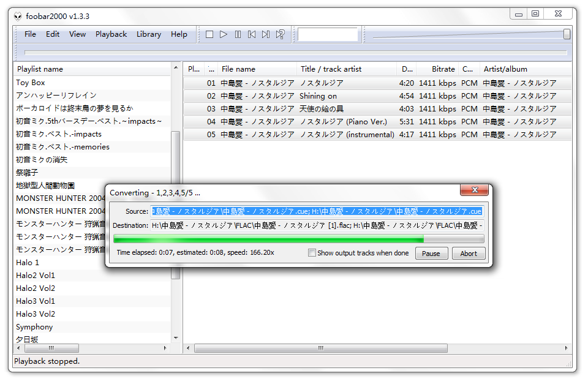Click the 'File name' column header
Image resolution: width=588 pixels, height=384 pixels.
click(257, 69)
